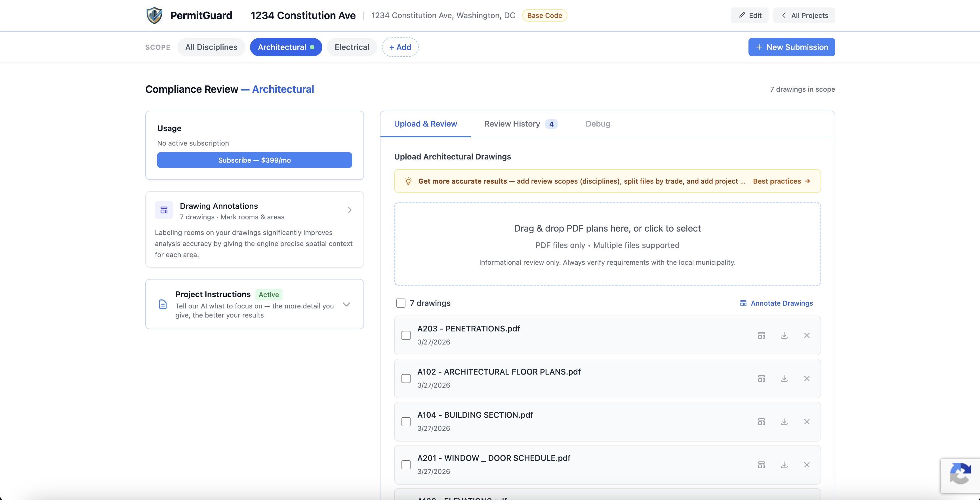The image size is (980, 500).
Task: Click '7 drawings in scope' text
Action: [802, 89]
